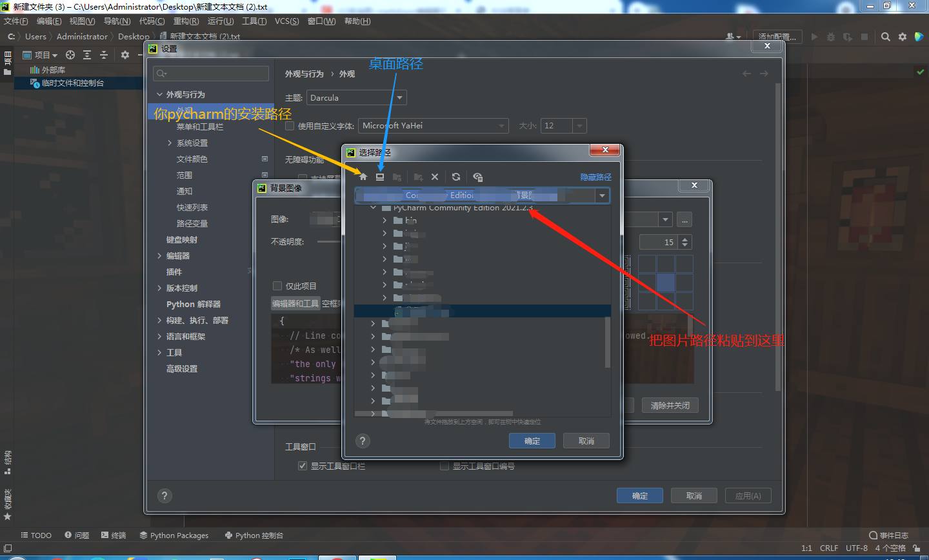Collapse 外观与行为 settings category
929x560 pixels.
pos(159,95)
